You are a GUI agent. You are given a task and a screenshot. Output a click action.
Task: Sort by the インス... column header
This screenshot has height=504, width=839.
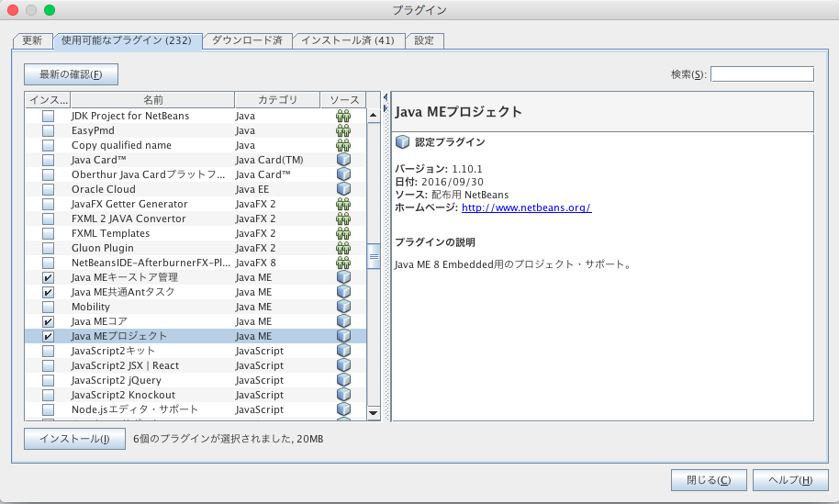(48, 100)
